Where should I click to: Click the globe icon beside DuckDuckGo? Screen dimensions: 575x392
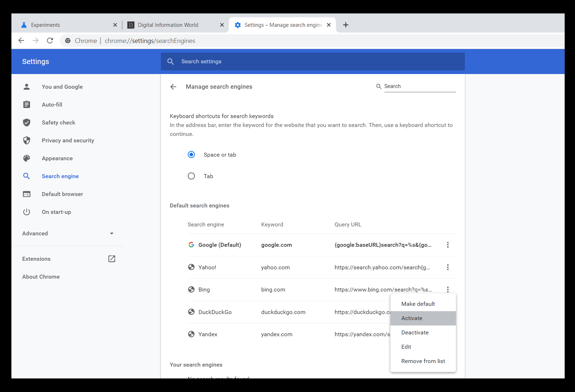[191, 312]
